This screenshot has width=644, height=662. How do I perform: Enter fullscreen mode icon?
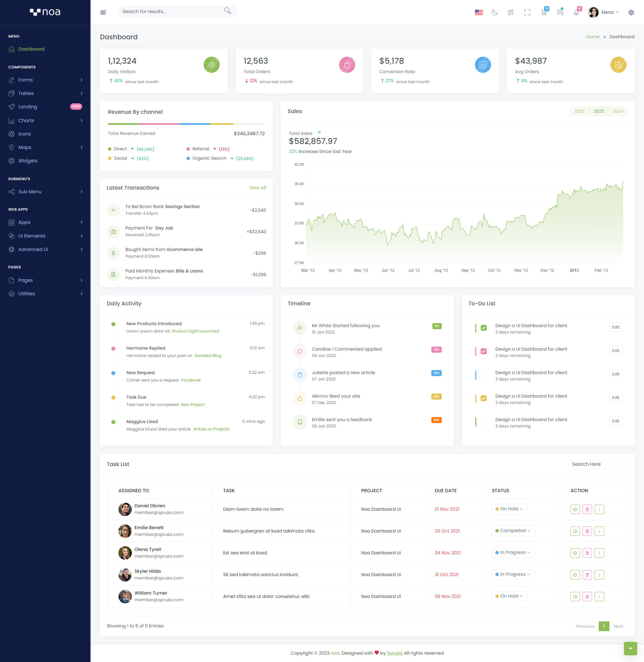click(527, 12)
